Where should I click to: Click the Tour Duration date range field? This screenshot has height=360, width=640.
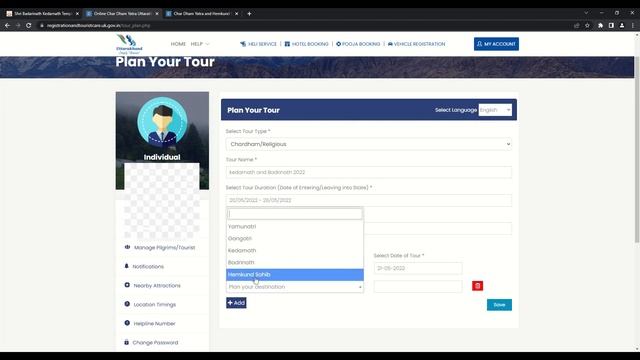pos(369,200)
